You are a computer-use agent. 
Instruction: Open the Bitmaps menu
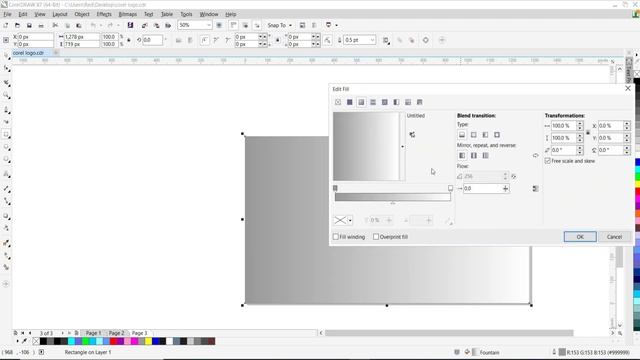(127, 14)
